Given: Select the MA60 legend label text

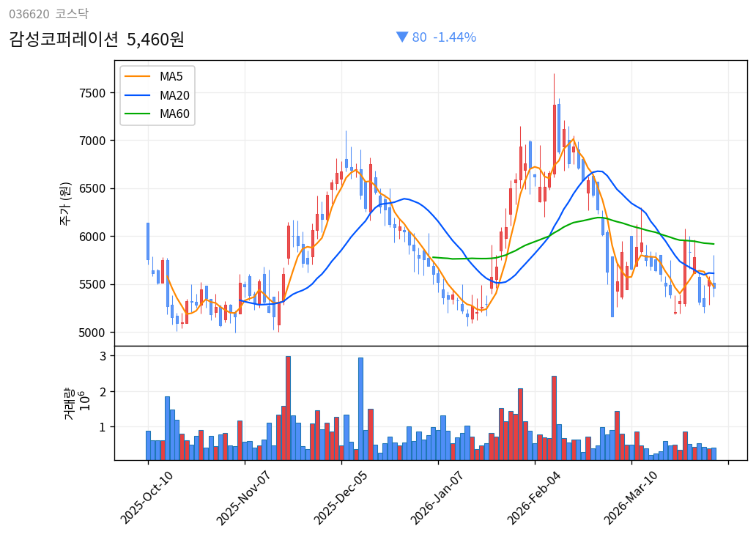Looking at the screenshot, I should point(174,114).
